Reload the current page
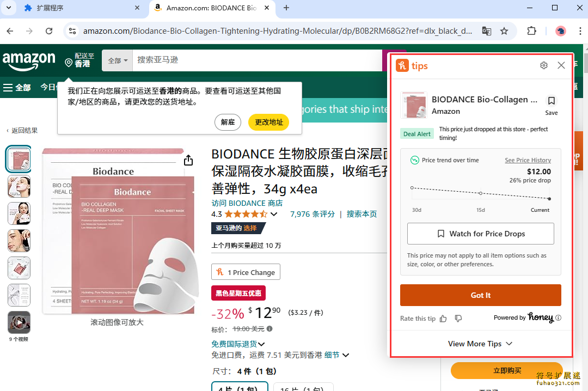 coord(49,31)
